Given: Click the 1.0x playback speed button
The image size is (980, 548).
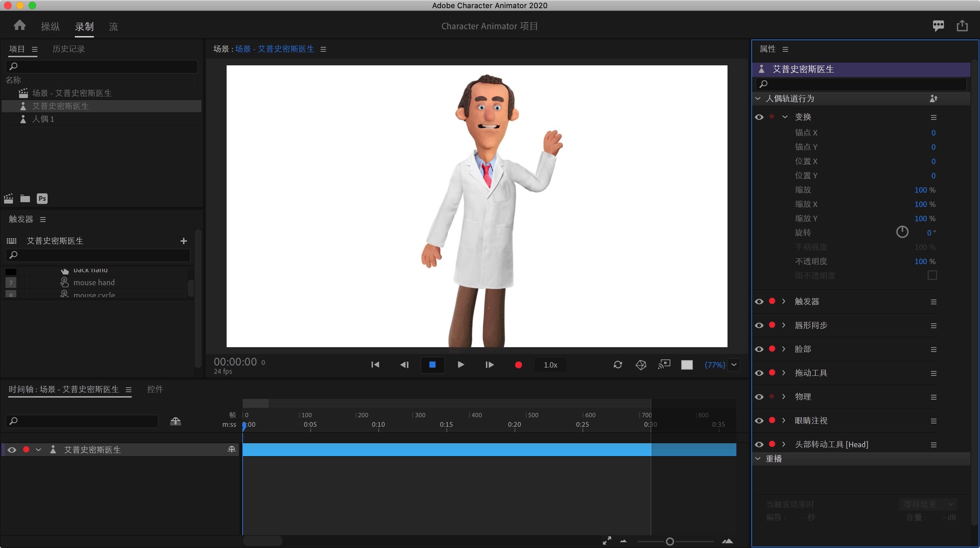Looking at the screenshot, I should (x=550, y=365).
